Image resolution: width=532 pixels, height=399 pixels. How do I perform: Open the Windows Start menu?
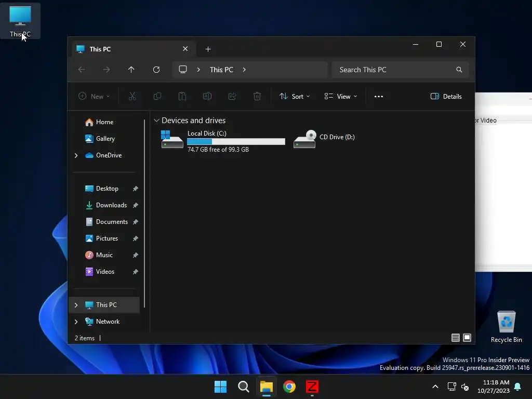[220, 387]
